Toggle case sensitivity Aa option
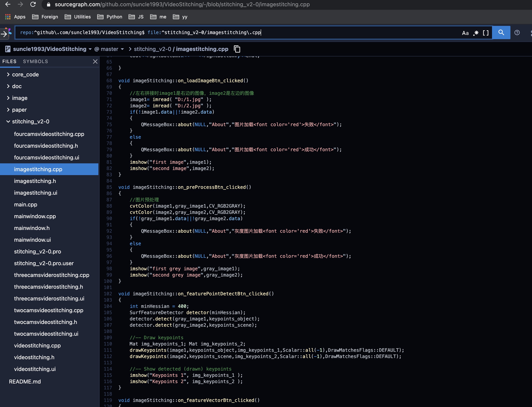The height and width of the screenshot is (407, 532). coord(465,33)
